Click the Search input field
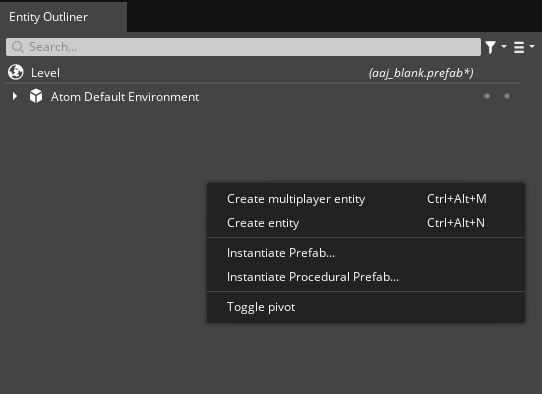 click(x=243, y=47)
